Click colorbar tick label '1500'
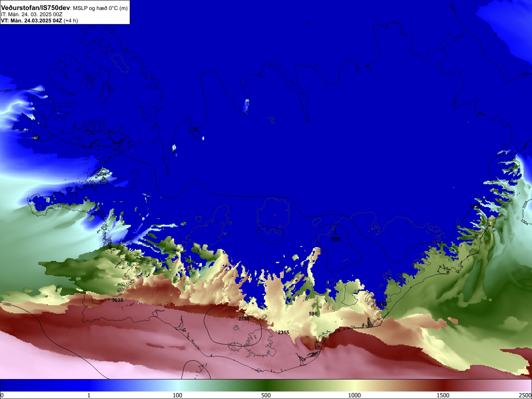This screenshot has height=399, width=532. pos(443,395)
